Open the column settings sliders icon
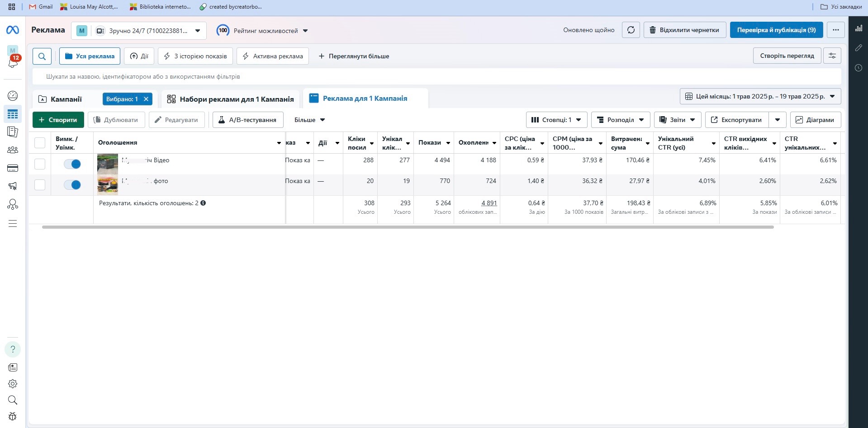The image size is (868, 428). (832, 56)
